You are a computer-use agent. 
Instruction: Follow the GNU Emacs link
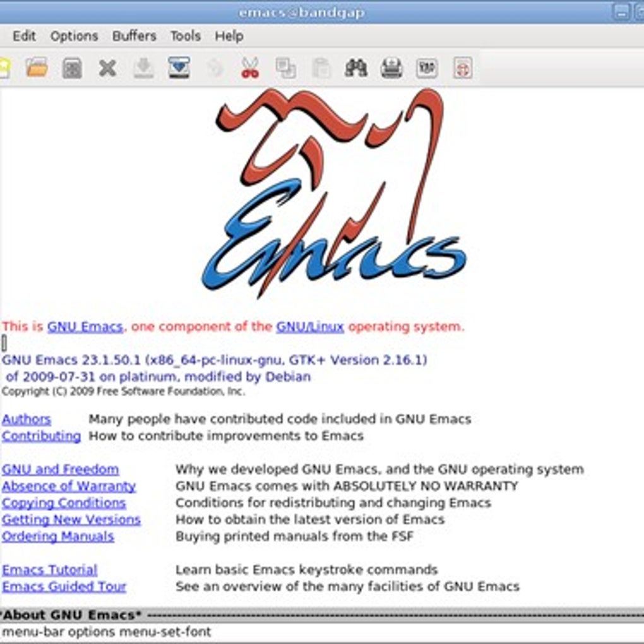85,327
